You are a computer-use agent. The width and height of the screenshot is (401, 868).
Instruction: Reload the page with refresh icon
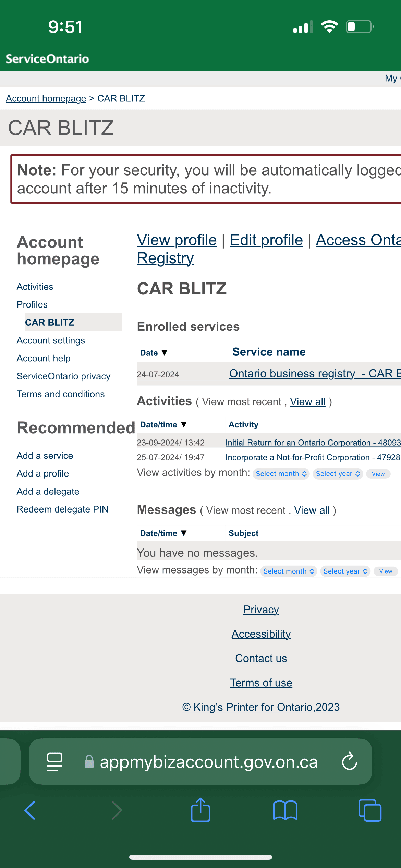(349, 761)
